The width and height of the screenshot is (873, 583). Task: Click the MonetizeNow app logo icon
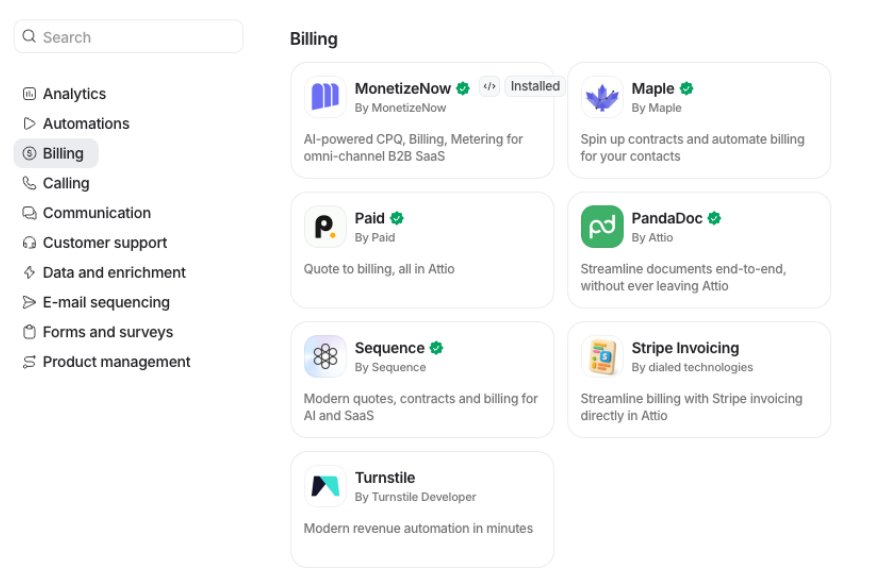325,96
